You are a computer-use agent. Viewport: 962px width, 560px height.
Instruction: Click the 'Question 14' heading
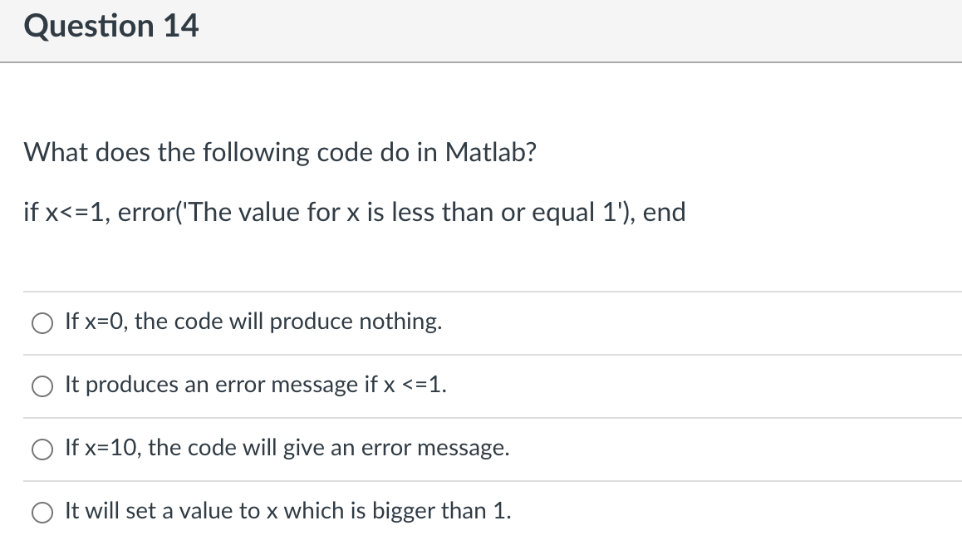point(111,27)
